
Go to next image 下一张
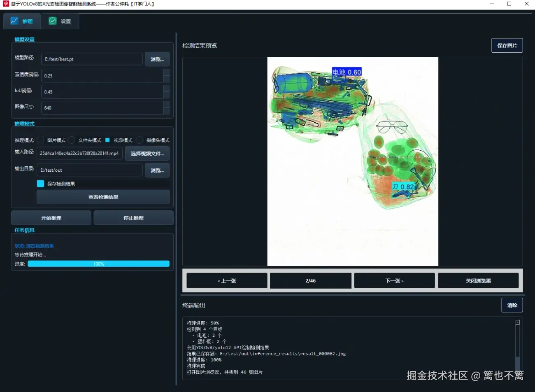coord(394,281)
